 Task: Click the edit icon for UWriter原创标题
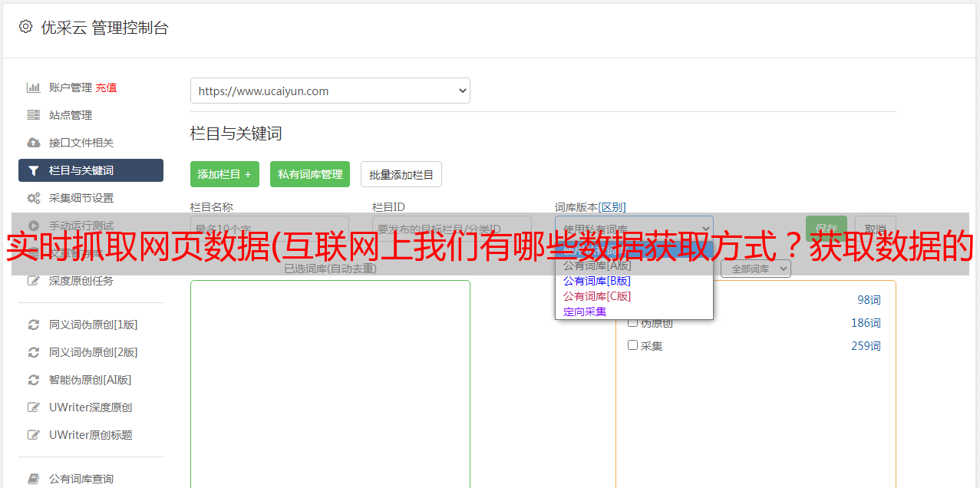[x=33, y=435]
